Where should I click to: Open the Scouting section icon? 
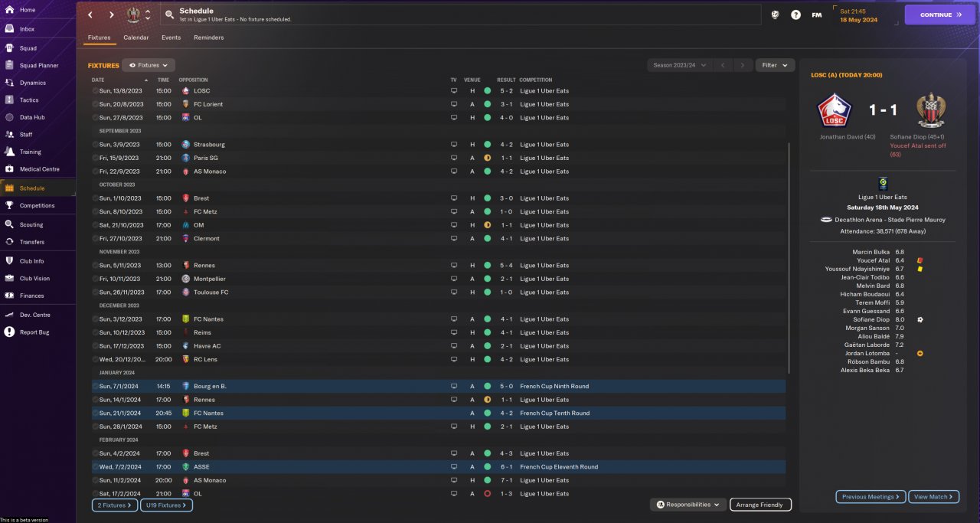[9, 225]
